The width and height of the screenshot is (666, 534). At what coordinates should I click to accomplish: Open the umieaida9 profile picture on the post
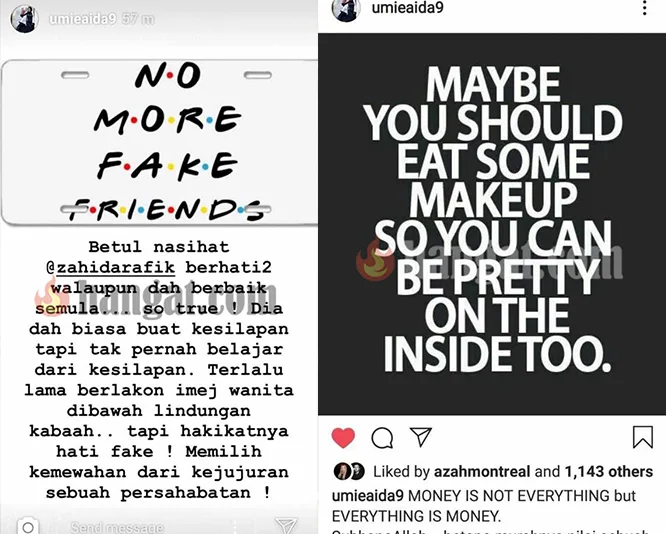coord(346,9)
